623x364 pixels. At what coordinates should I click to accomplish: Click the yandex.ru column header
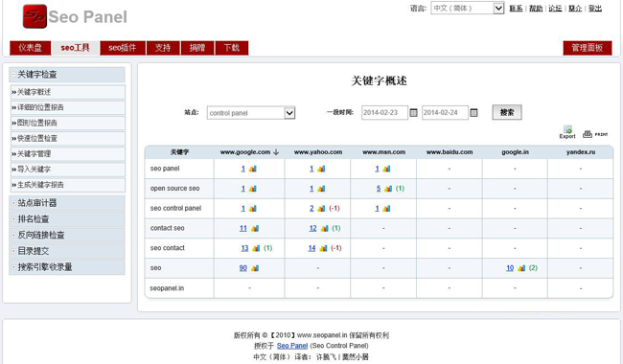coord(581,152)
